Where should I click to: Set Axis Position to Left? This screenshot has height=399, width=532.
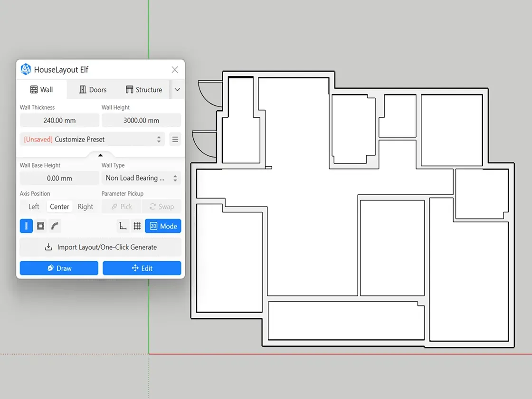point(34,207)
